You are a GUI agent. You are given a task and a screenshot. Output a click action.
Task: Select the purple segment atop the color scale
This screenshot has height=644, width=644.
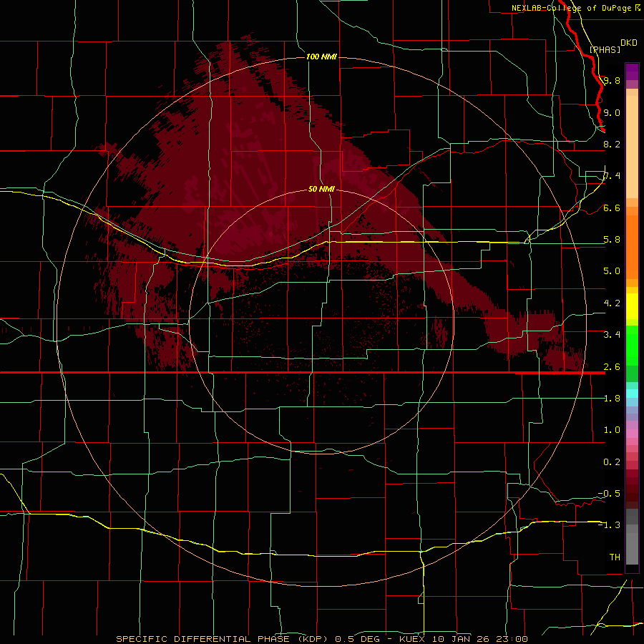click(x=632, y=72)
